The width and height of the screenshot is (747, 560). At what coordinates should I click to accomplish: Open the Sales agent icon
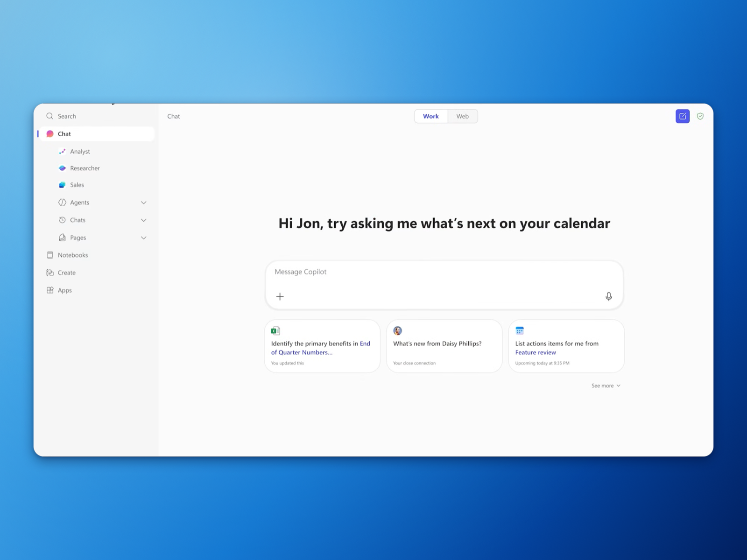click(62, 185)
